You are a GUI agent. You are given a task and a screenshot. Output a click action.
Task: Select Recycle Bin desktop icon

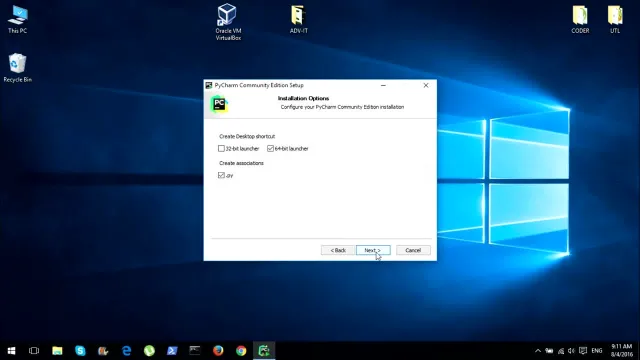tap(18, 68)
